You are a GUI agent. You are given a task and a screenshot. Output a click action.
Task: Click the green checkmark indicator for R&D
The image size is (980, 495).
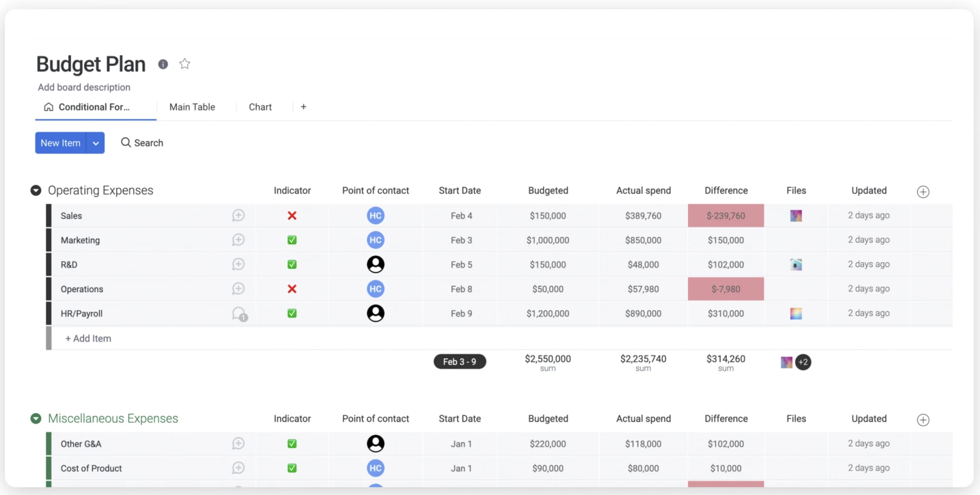coord(292,264)
